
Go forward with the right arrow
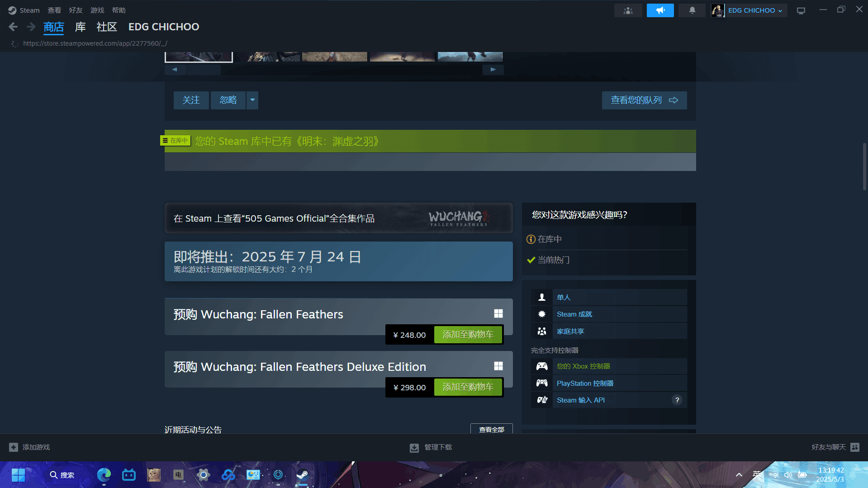[x=31, y=27]
